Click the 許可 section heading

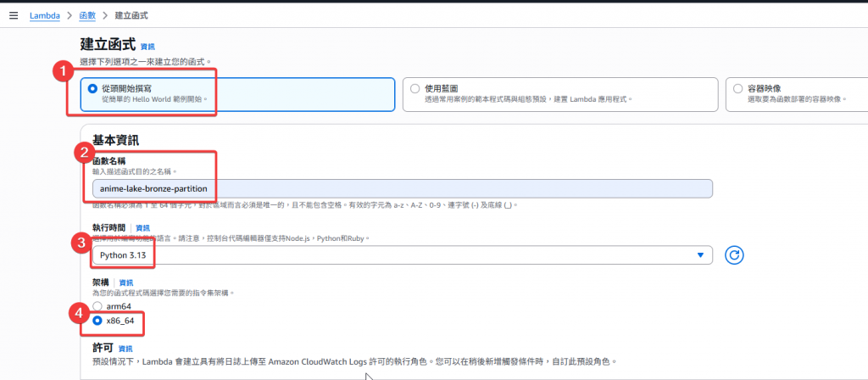coord(103,349)
